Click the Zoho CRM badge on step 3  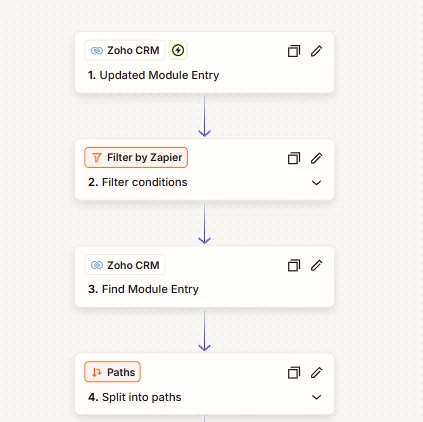click(x=125, y=265)
